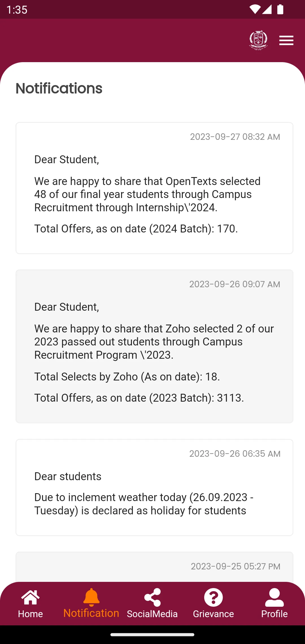Tap the 2023-09-26 06:35 AM timestamp
Screen dimensions: 305x644
[x=235, y=454]
